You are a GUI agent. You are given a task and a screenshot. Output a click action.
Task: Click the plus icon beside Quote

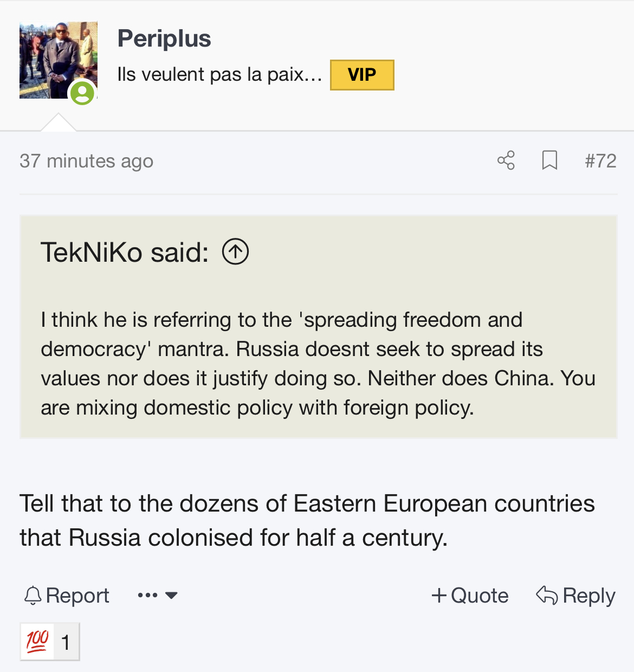(439, 596)
